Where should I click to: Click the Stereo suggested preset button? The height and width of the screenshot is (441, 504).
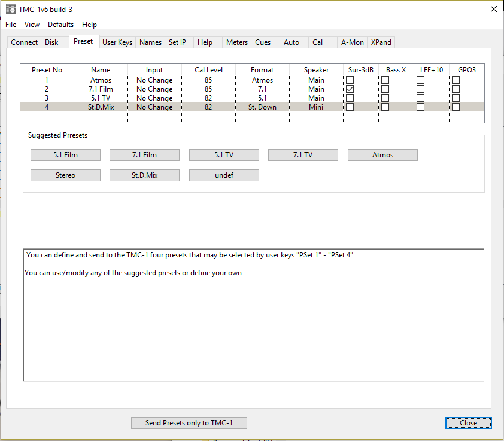66,175
